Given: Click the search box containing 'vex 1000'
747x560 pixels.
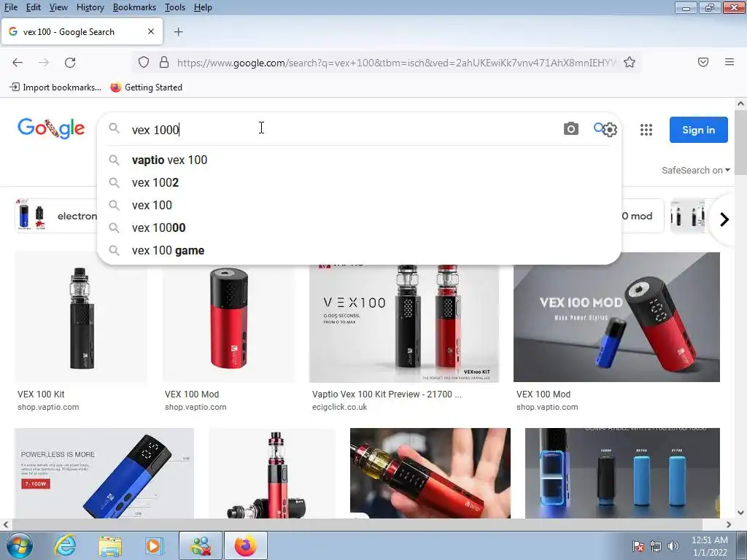Looking at the screenshot, I should point(343,130).
